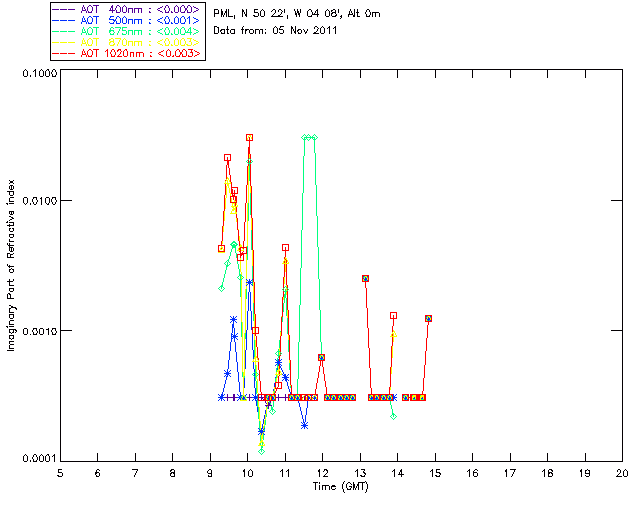Click the marker at 12 above baseline
The height and width of the screenshot is (512, 640).
click(x=322, y=358)
